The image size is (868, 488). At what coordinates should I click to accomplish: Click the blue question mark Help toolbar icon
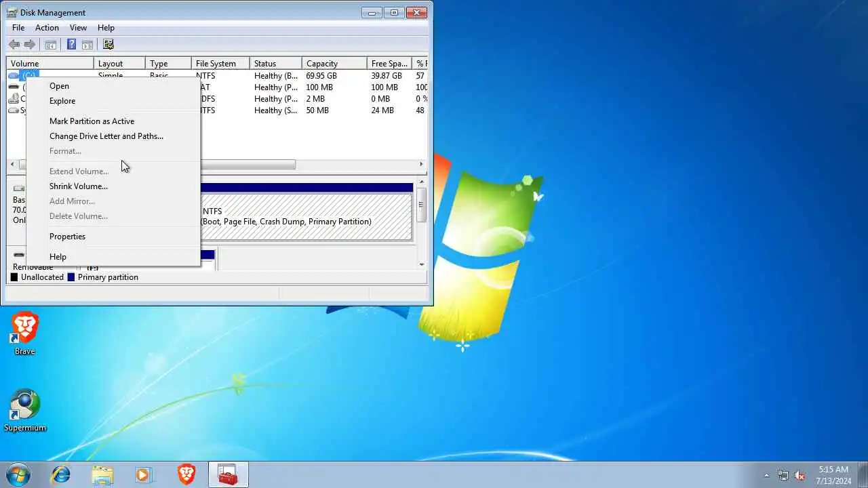point(71,45)
